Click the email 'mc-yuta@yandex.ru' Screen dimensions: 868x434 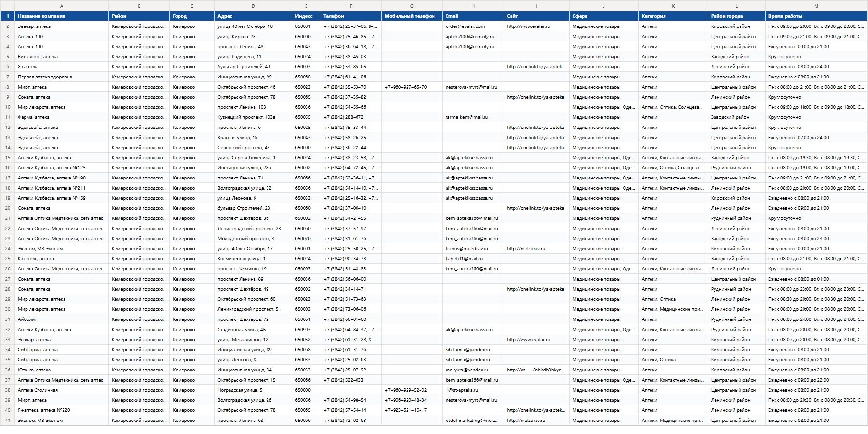(473, 370)
